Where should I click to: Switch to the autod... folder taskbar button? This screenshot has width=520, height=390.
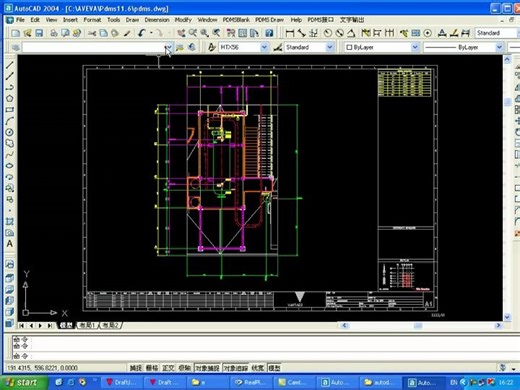point(380,382)
